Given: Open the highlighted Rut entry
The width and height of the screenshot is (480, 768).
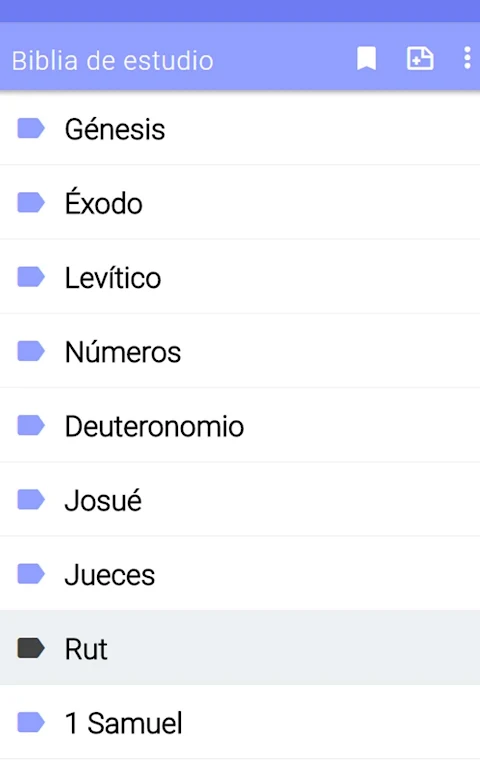Looking at the screenshot, I should [x=240, y=648].
